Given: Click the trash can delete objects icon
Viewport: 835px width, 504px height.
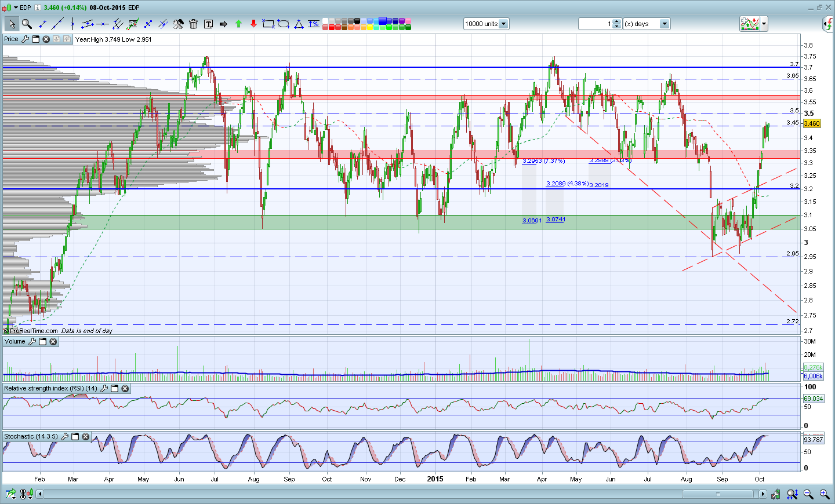Looking at the screenshot, I should [x=193, y=24].
